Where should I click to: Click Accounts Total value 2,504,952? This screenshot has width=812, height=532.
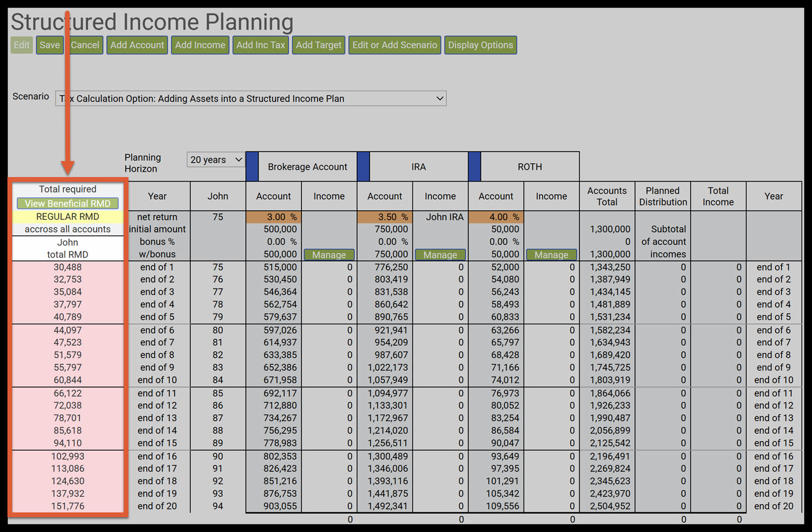pyautogui.click(x=610, y=506)
